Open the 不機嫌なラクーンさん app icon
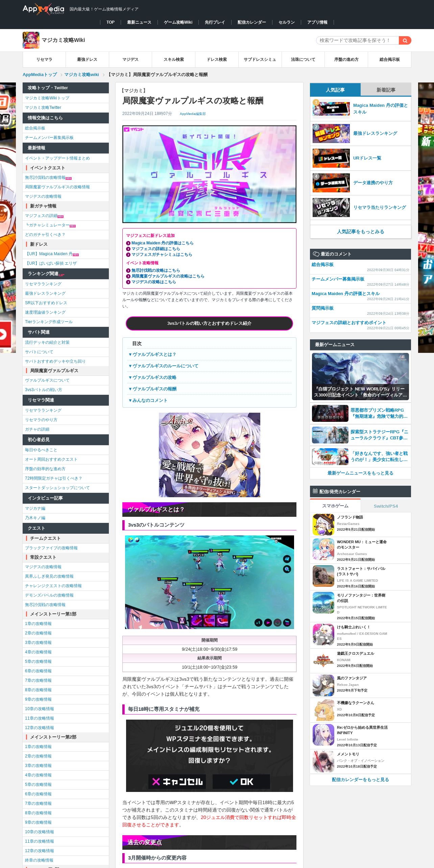This screenshot has width=434, height=868. click(x=323, y=710)
